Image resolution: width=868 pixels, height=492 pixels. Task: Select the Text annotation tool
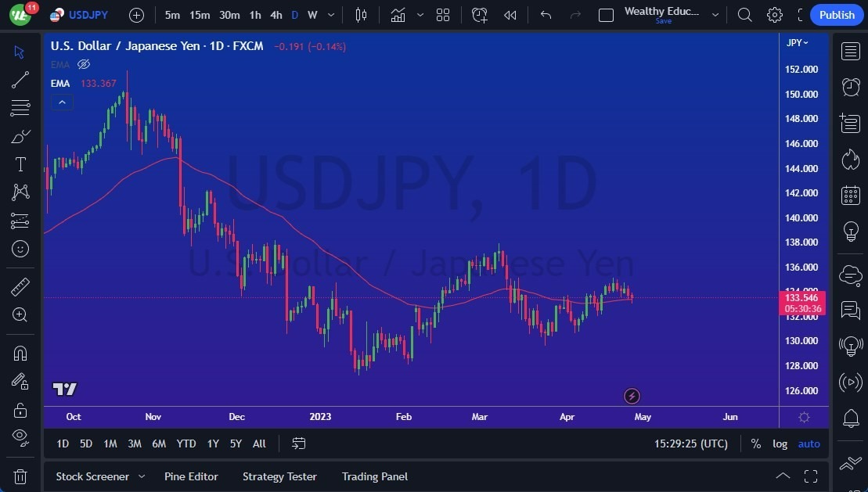pos(20,163)
